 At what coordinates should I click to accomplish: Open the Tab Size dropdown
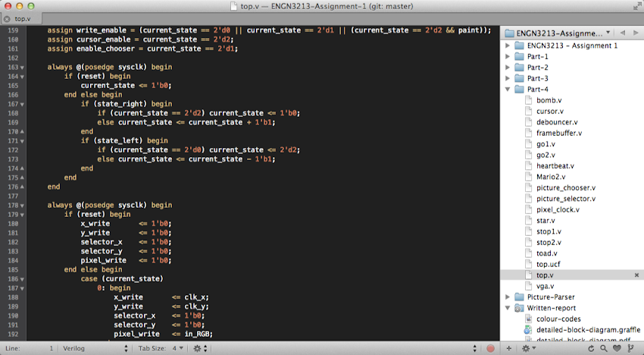[161, 348]
